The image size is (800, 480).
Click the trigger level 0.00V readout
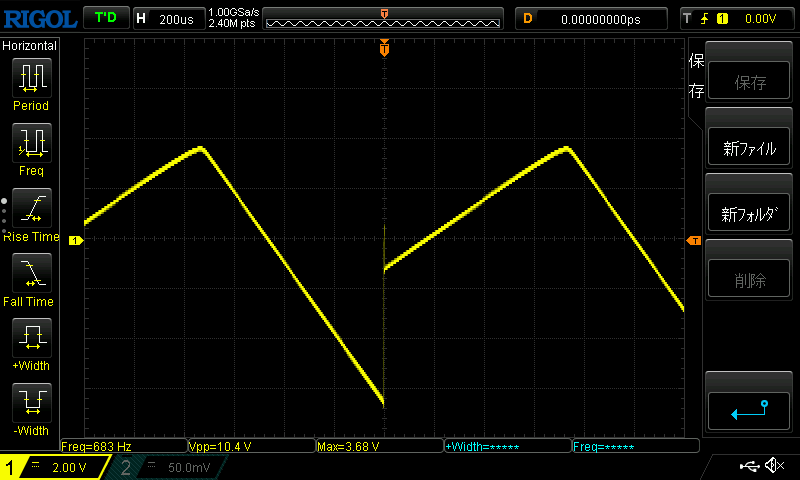[x=760, y=19]
